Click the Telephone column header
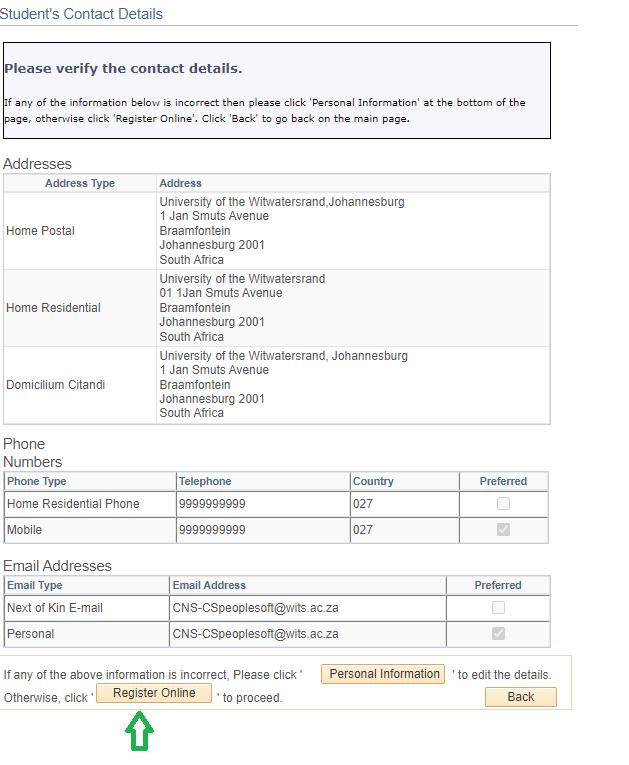Screen dimensions: 629x765 tap(205, 481)
